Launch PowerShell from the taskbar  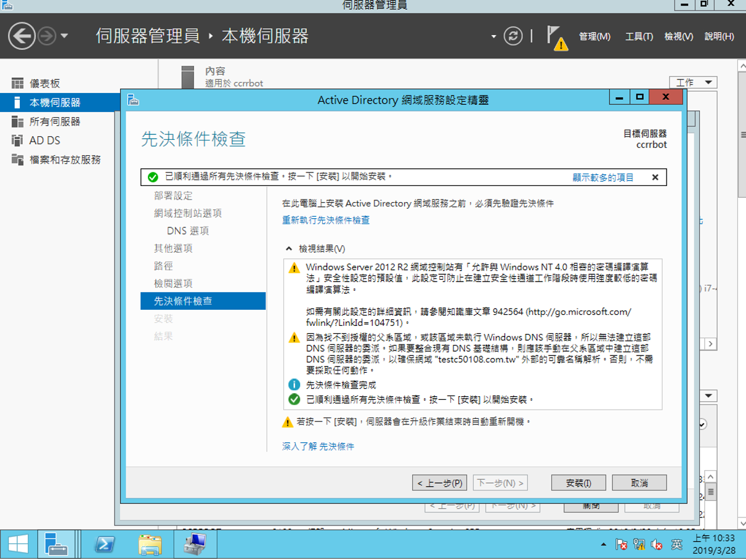point(105,545)
